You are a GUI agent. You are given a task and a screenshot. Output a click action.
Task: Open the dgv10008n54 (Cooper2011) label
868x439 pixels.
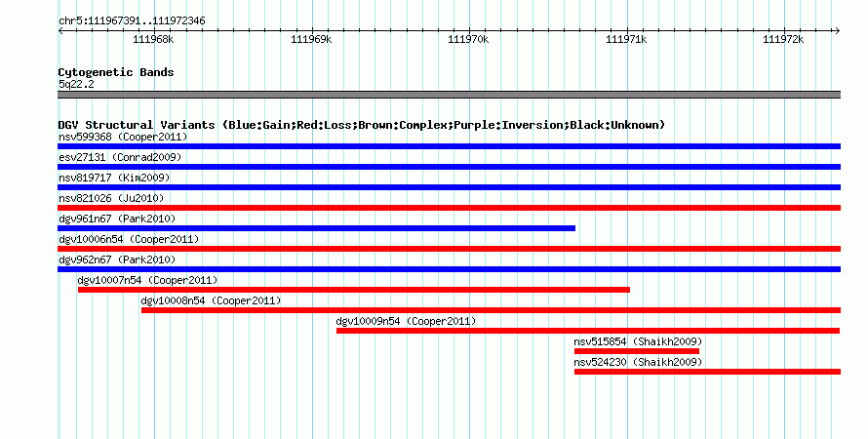[x=211, y=300]
